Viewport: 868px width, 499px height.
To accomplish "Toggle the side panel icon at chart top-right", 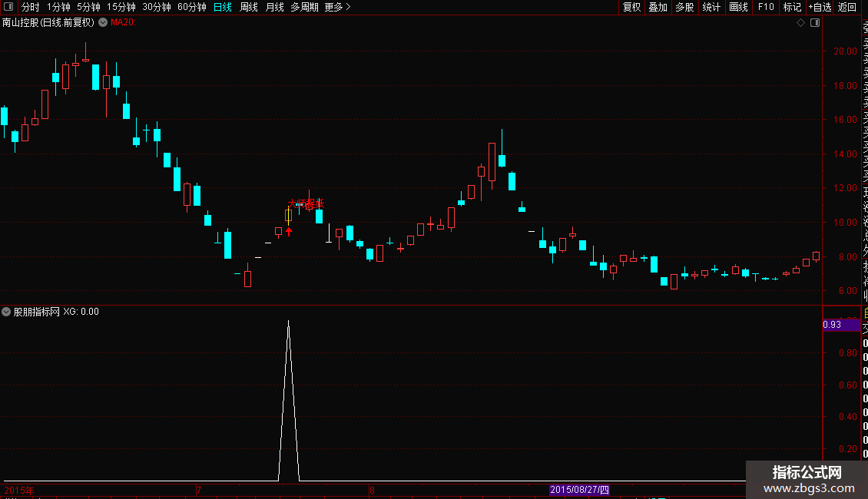I will 815,23.
